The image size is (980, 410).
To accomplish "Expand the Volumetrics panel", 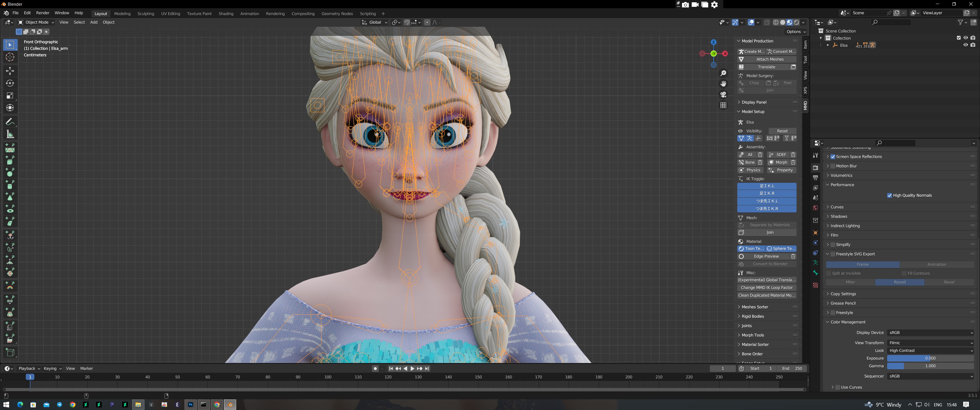I will [842, 175].
